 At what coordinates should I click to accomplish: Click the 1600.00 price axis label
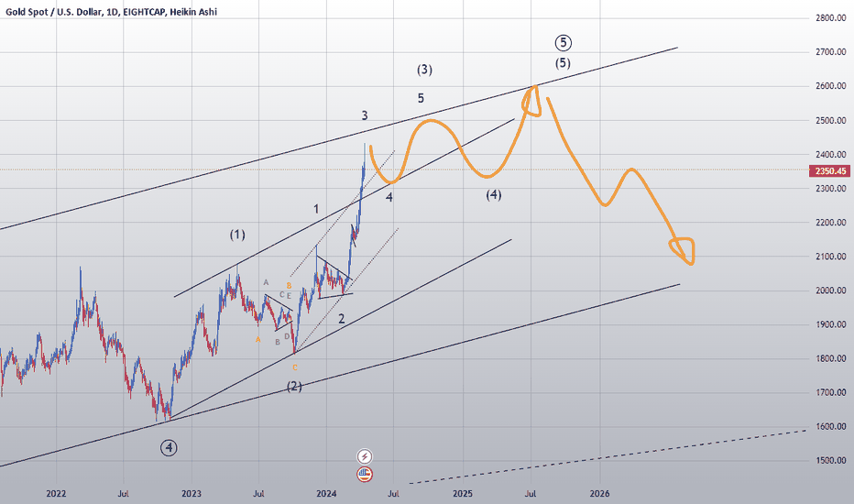(x=830, y=427)
